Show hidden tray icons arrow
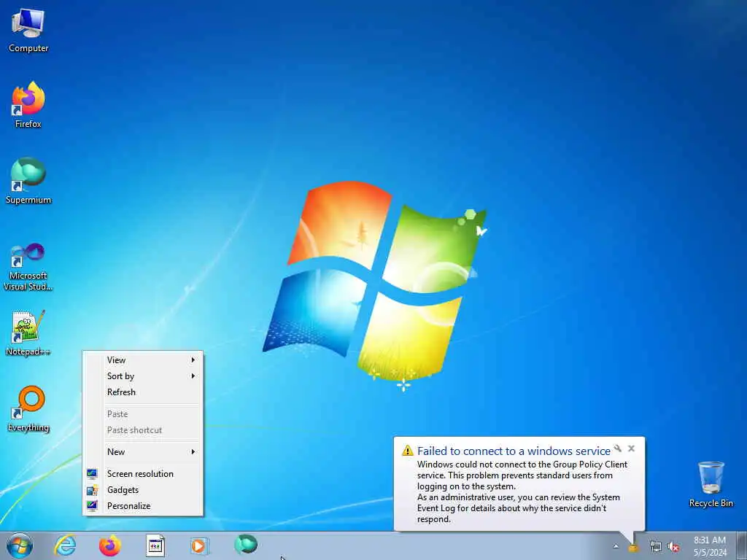 point(616,546)
